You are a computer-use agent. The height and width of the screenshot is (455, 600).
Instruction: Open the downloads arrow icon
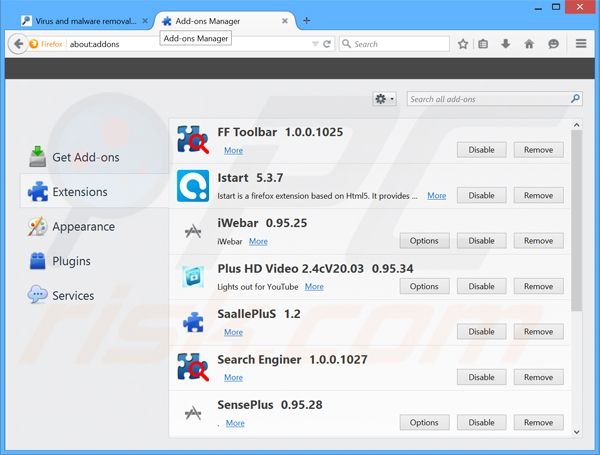pyautogui.click(x=505, y=44)
